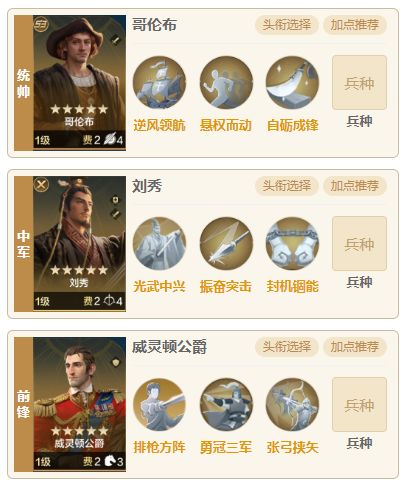
Task: Open 头衔选择 for 刘秀
Action: [x=287, y=186]
